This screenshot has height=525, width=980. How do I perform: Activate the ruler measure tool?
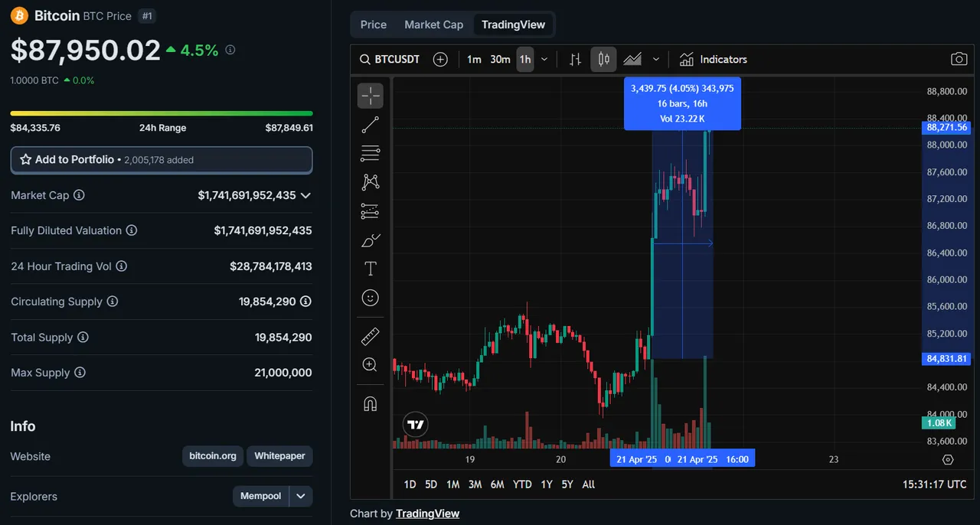[371, 335]
